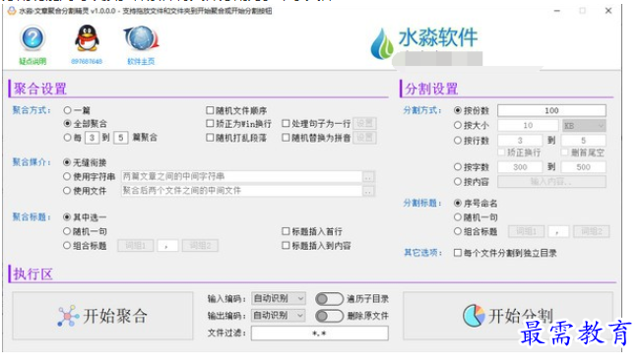Click the 按大小 value field showing 10
Image resolution: width=640 pixels, height=364 pixels.
[528, 126]
